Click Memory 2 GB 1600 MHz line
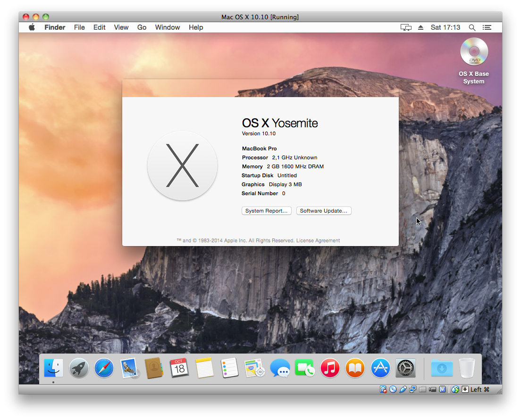 click(283, 166)
